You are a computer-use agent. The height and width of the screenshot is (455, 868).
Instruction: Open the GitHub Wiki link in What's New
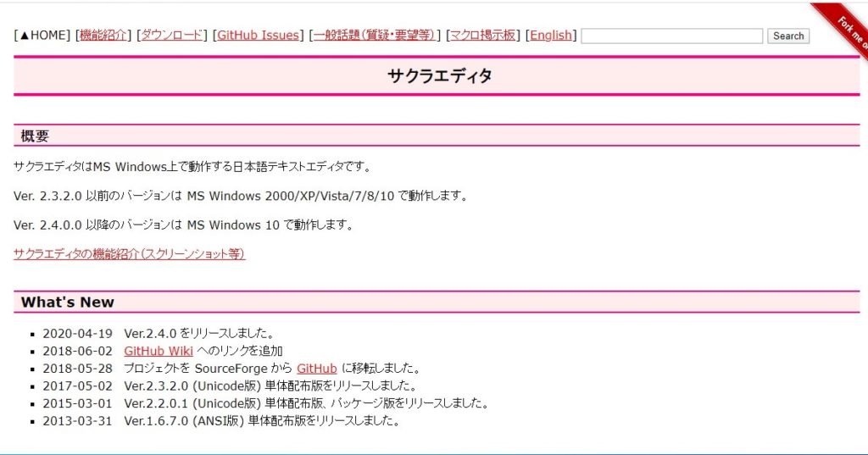159,351
